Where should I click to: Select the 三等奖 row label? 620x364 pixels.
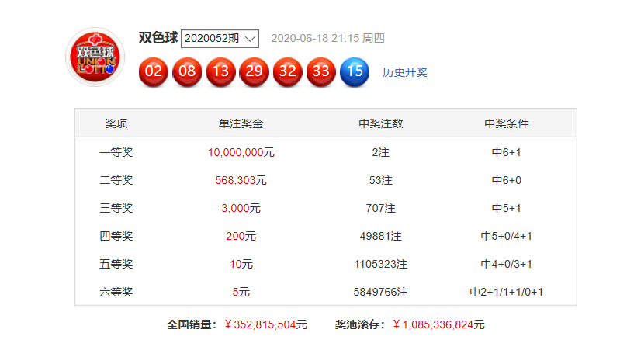click(116, 208)
